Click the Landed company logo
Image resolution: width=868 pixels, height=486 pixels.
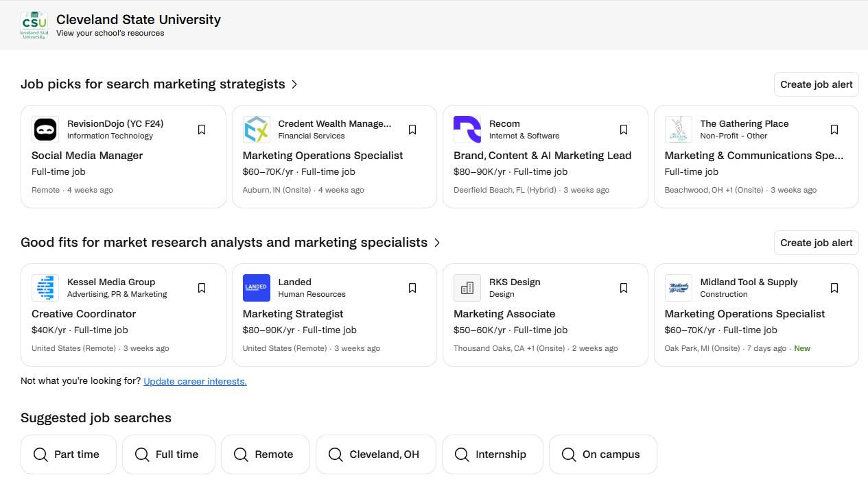point(257,288)
